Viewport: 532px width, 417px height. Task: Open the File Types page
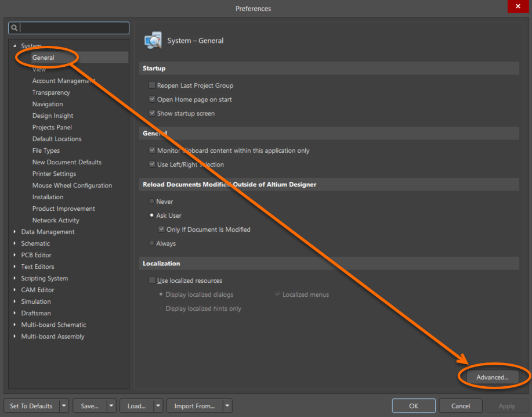point(46,150)
